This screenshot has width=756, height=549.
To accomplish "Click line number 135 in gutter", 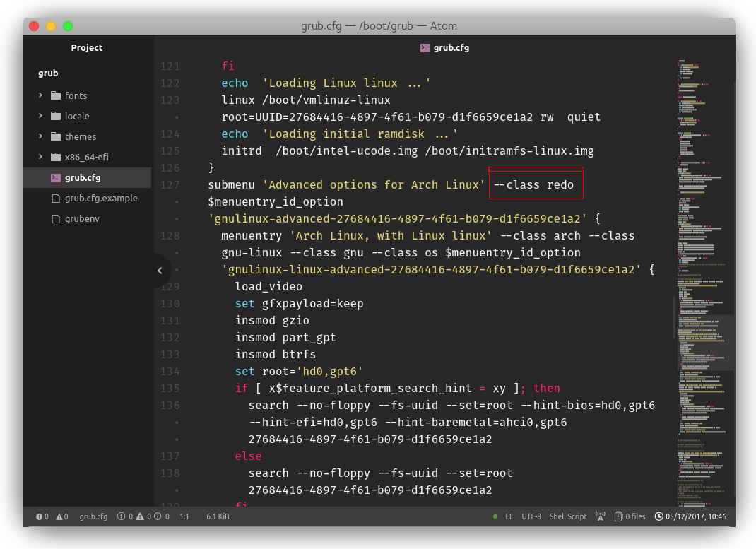I will [170, 389].
